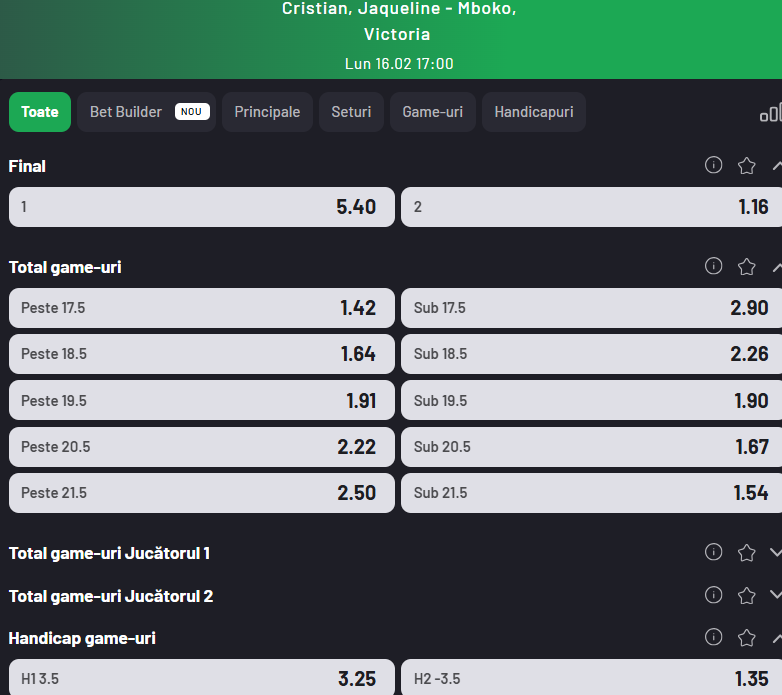
Task: Star the Handicap game-uri market
Action: pos(746,638)
